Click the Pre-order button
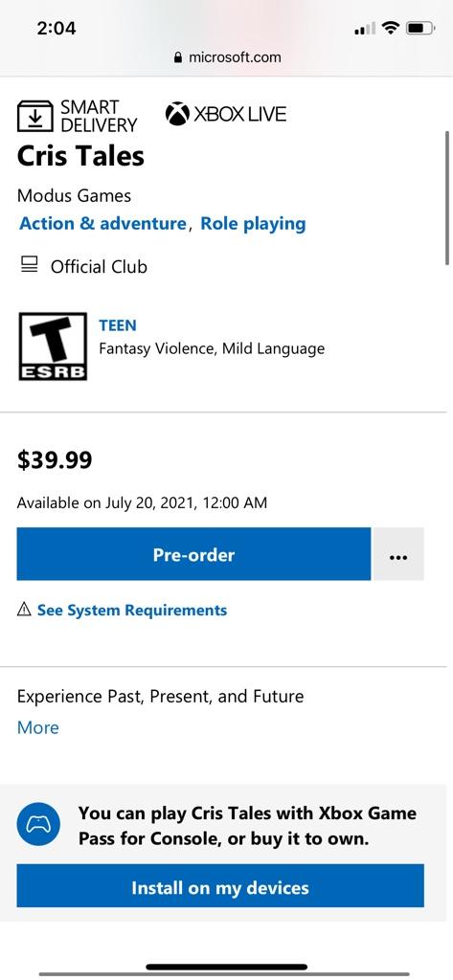The height and width of the screenshot is (980, 453). pos(194,554)
